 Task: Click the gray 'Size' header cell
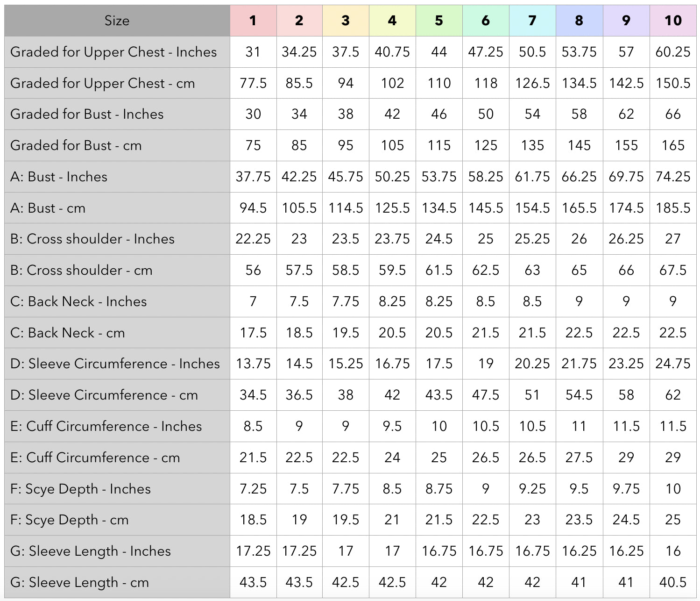pyautogui.click(x=117, y=21)
